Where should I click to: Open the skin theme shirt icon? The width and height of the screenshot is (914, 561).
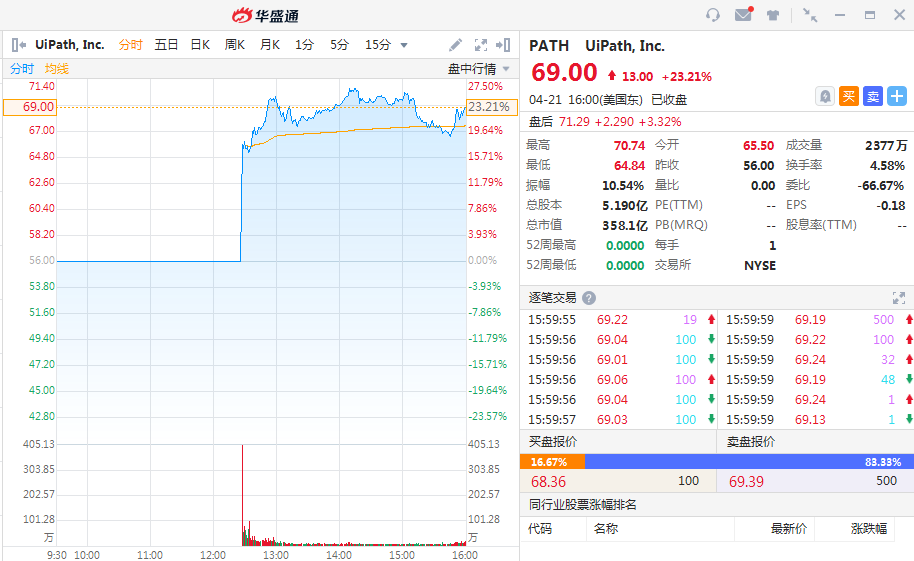tap(773, 15)
